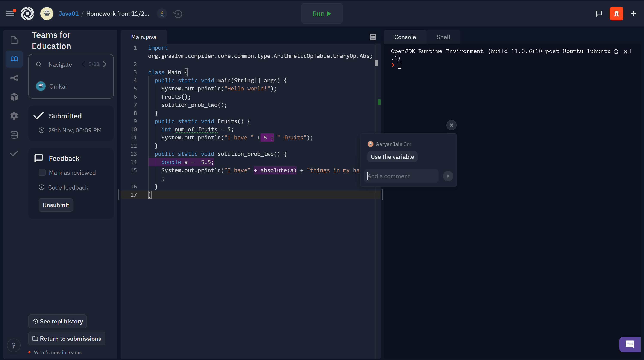The image size is (644, 360).
Task: Open the version control sidebar icon
Action: [14, 78]
